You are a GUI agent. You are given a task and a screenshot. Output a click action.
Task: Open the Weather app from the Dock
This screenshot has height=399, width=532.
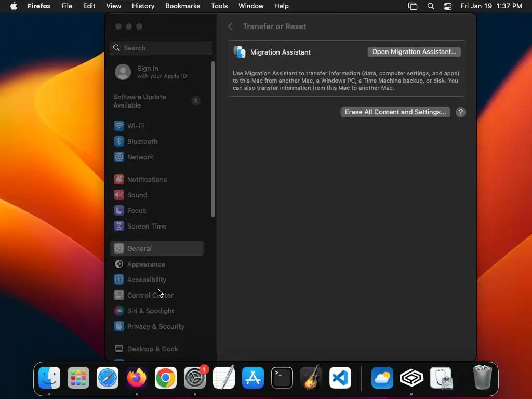(x=382, y=378)
